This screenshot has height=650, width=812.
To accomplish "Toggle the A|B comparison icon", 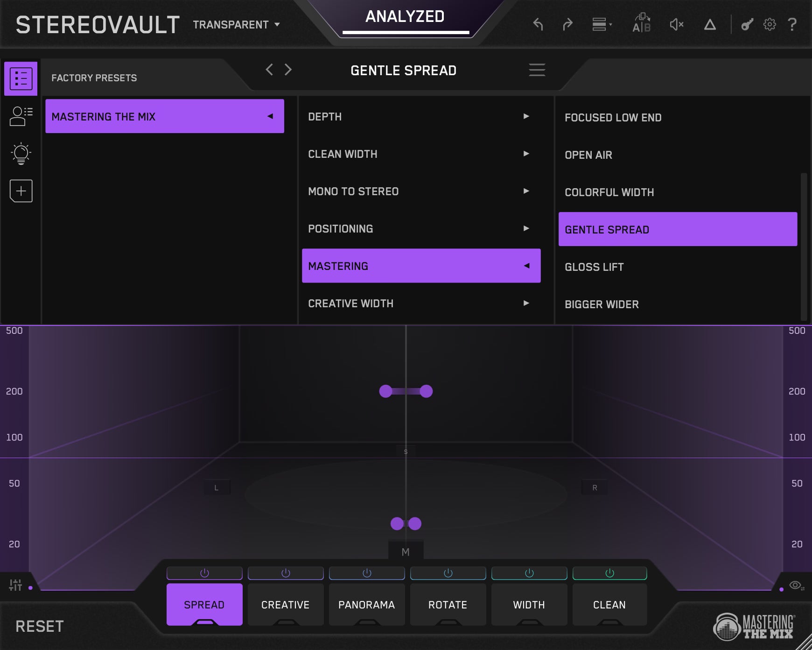I will [x=641, y=23].
